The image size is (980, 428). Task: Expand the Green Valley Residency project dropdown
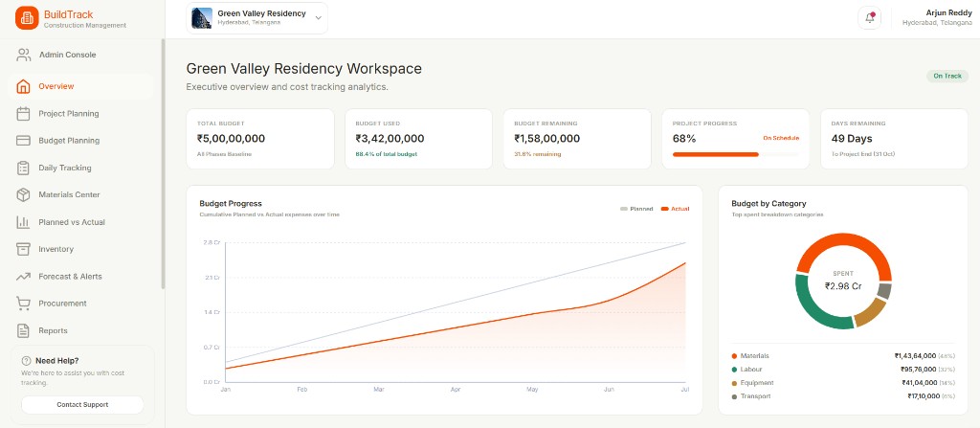(256, 17)
